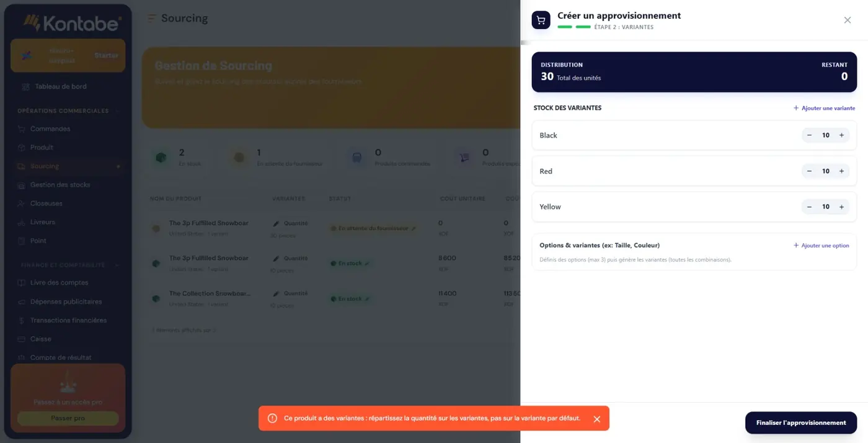Click the Closeuses icon in the sidebar
Screen dimensions: 868x443
(22, 204)
